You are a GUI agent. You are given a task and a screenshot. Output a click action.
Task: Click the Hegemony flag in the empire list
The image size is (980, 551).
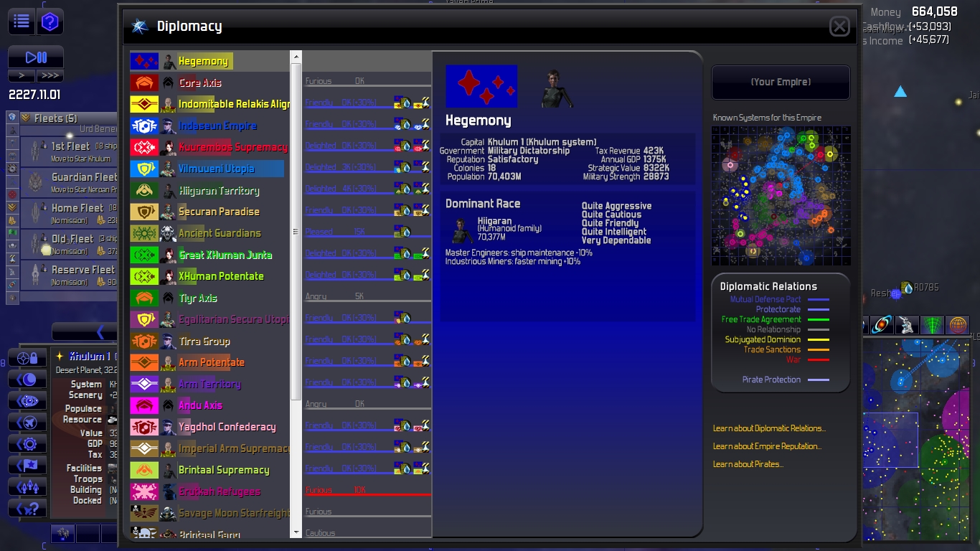coord(144,62)
